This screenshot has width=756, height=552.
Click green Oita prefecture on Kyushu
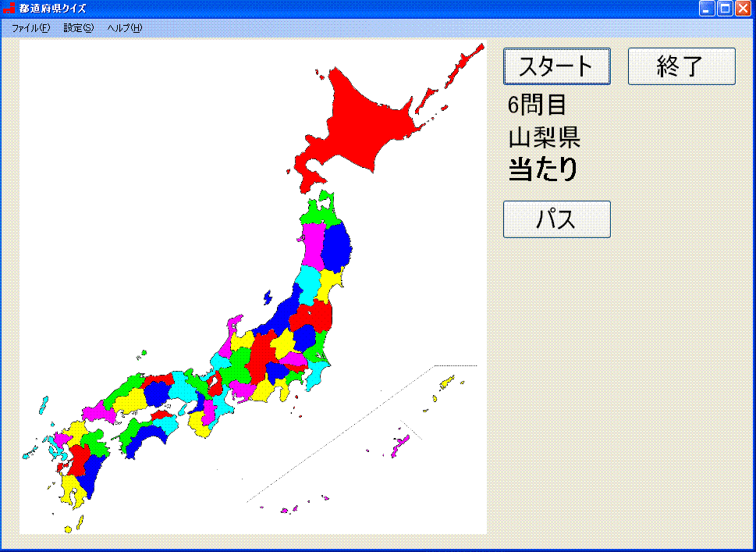95,443
